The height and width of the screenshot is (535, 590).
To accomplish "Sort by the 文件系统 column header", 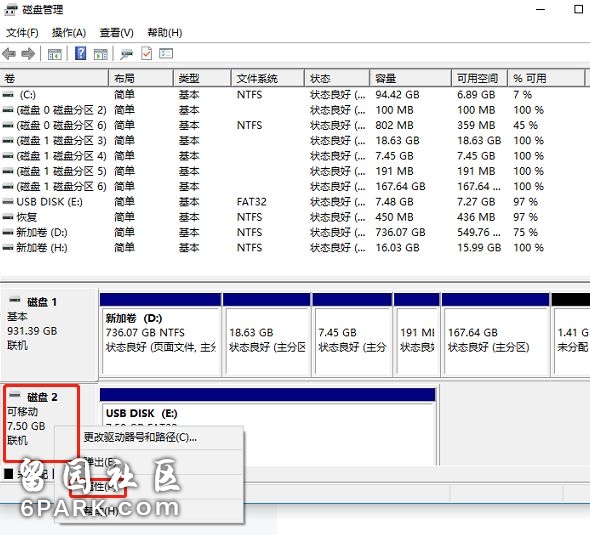I will point(268,78).
